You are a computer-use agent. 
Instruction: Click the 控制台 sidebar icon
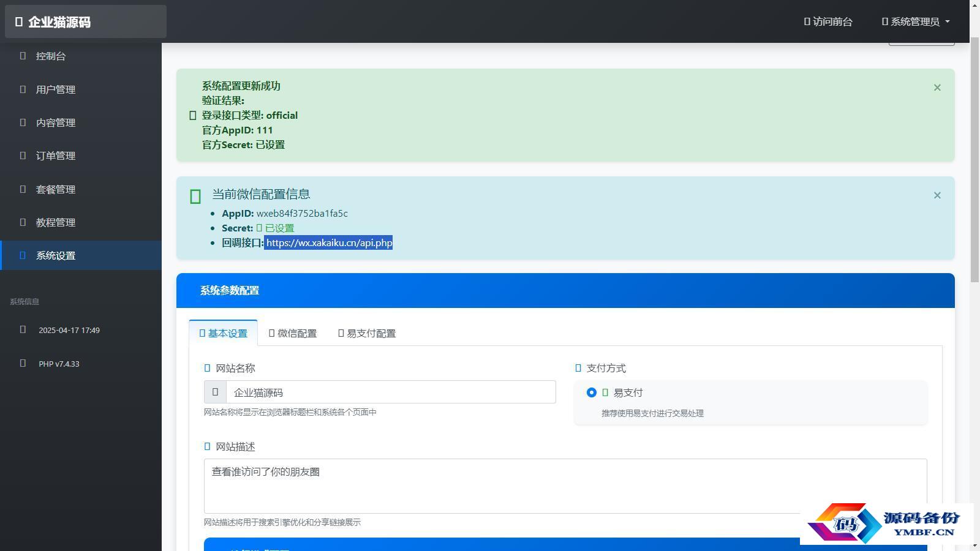tap(23, 56)
